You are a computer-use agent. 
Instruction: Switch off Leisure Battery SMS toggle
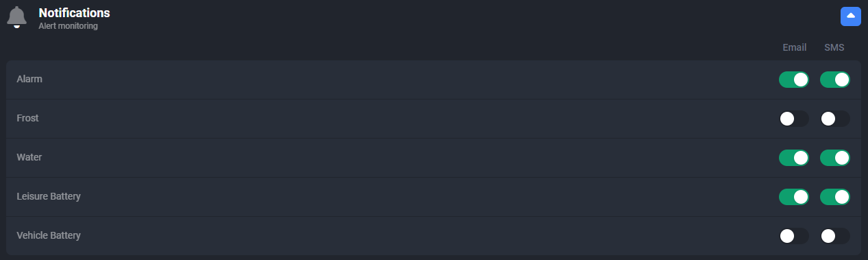[x=835, y=197]
